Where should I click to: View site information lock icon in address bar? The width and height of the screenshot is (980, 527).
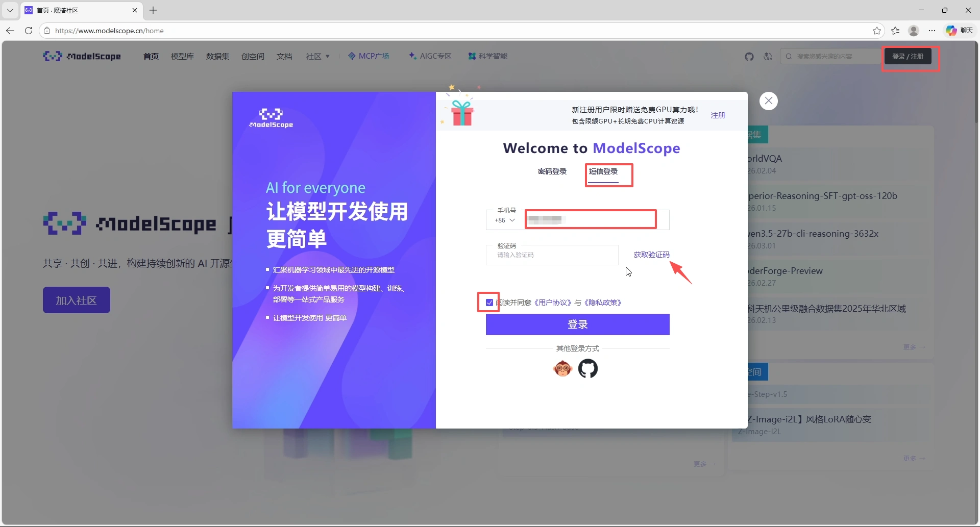click(47, 31)
